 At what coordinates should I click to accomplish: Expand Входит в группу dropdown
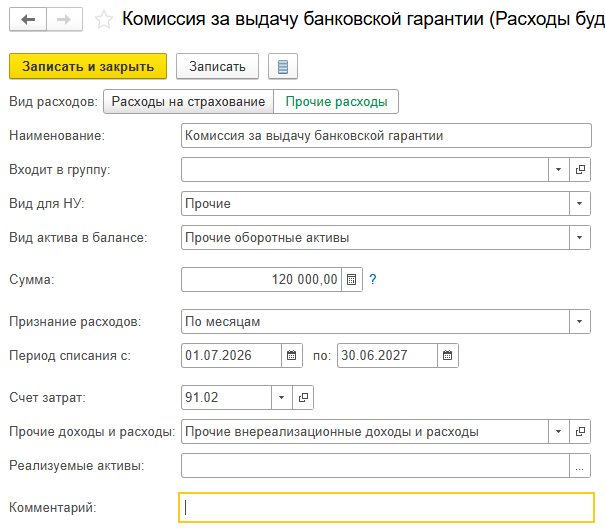click(559, 169)
